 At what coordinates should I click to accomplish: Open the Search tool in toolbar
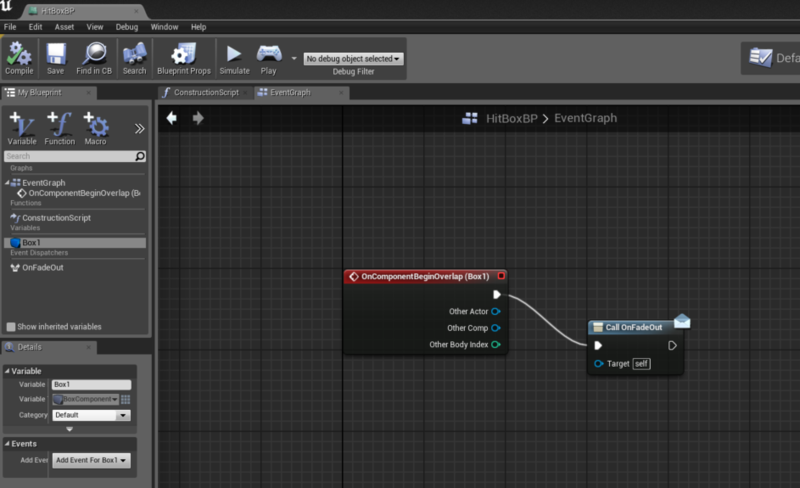point(134,58)
